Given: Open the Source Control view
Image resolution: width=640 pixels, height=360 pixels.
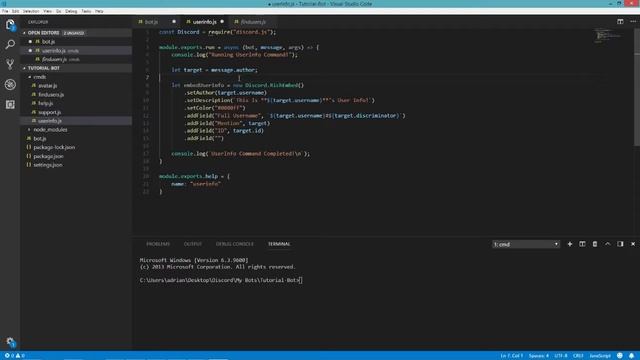Looking at the screenshot, I should 10,64.
